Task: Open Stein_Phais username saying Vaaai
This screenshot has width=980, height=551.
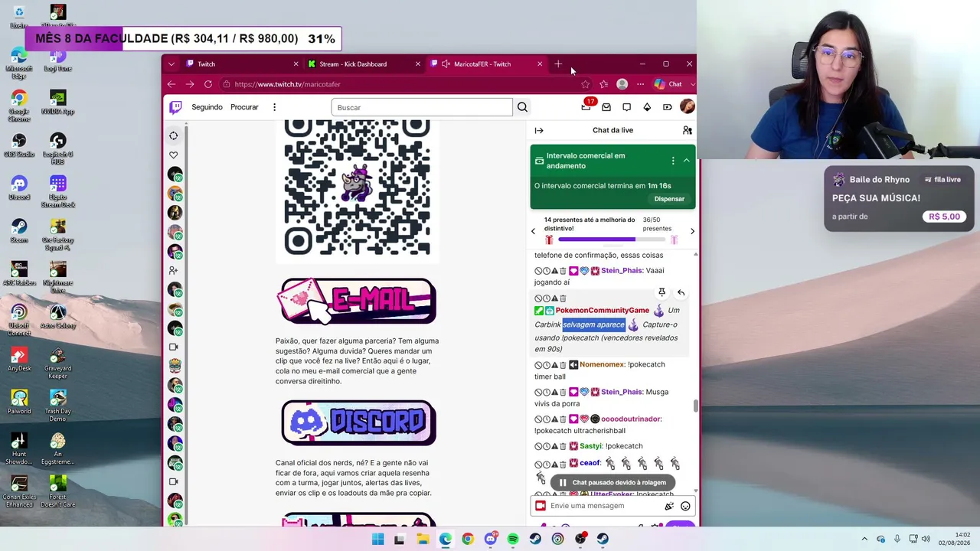Action: [x=622, y=271]
